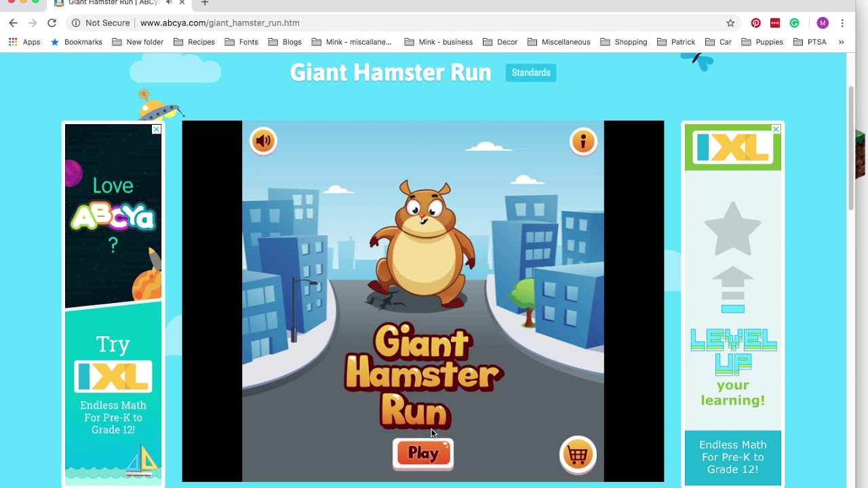Click the Endless Math ad on right
Screen dimensions: 868x488
point(733,457)
